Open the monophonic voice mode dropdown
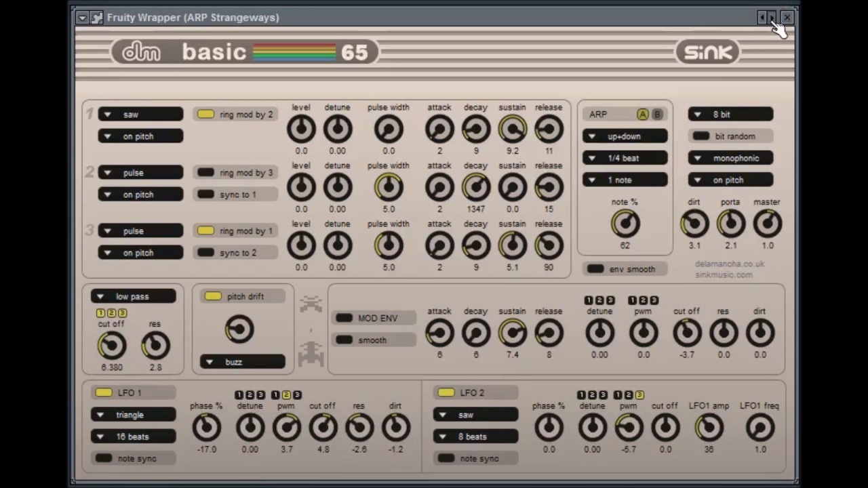This screenshot has width=868, height=488. click(x=731, y=158)
